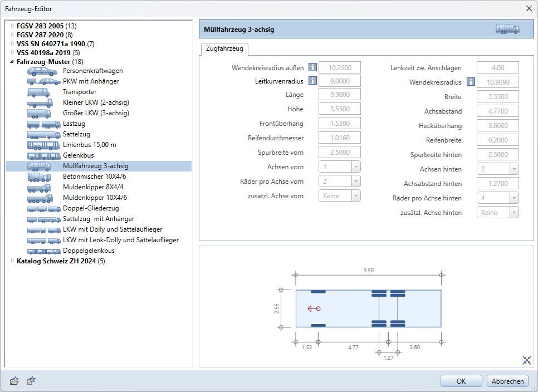Click the Frontüberhang field
Image resolution: width=538 pixels, height=392 pixels.
point(340,123)
